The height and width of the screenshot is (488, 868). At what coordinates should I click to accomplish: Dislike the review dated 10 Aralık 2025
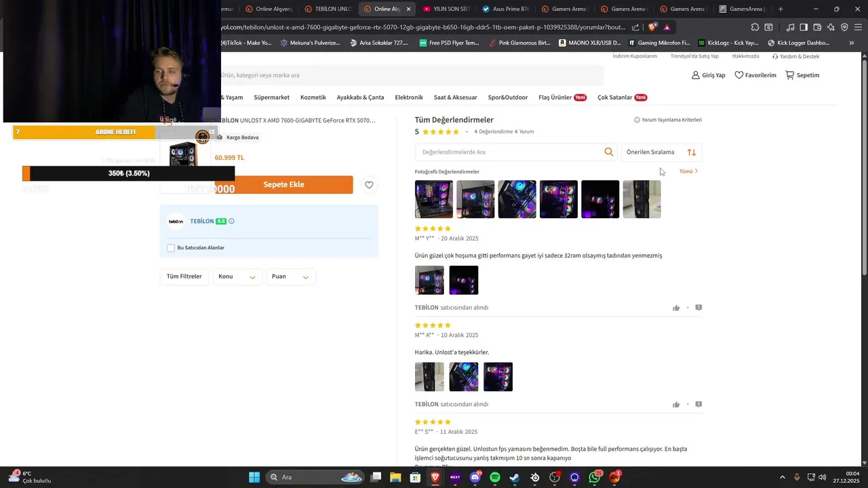point(698,405)
